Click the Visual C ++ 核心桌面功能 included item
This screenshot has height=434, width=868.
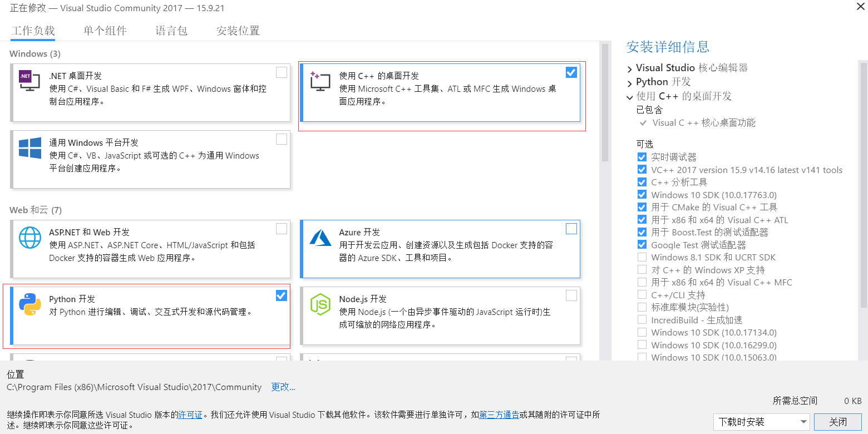click(704, 123)
